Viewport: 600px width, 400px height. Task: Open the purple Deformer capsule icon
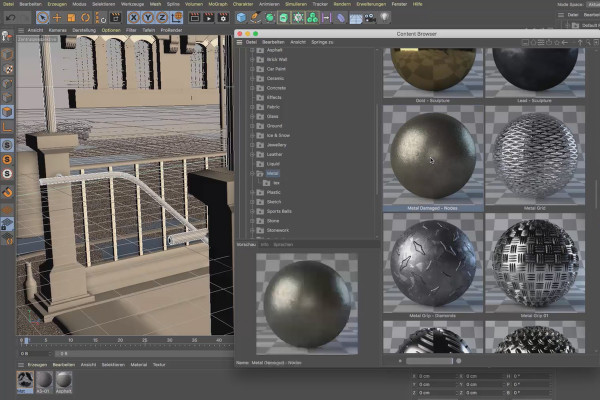(341, 18)
